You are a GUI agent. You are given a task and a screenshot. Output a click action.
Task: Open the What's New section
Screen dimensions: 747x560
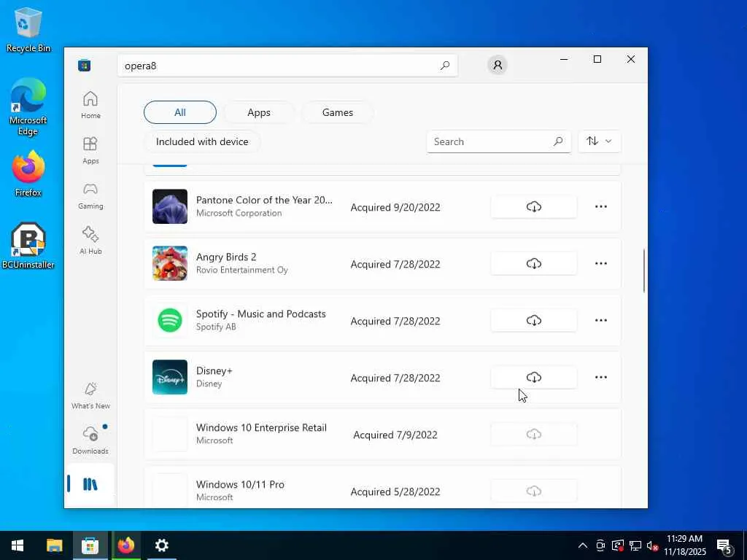pos(90,396)
